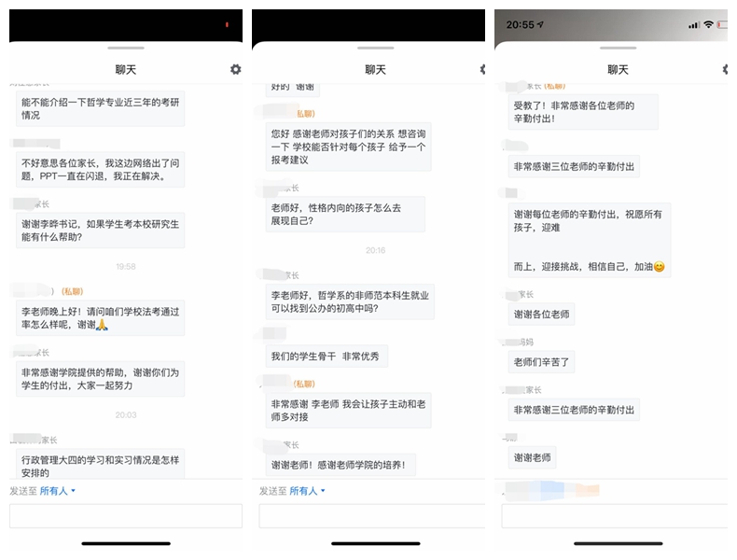Tap the 20:03 timestamp
This screenshot has height=560, width=737.
126,414
